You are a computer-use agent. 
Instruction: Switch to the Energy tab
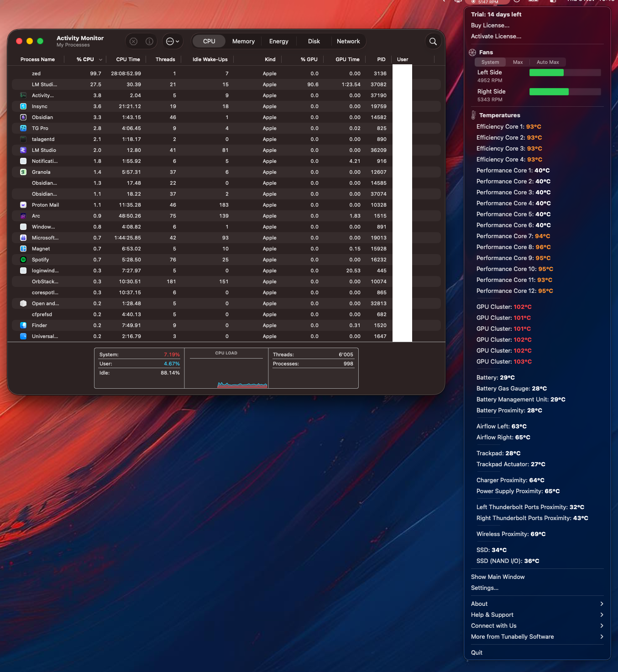[x=279, y=42]
